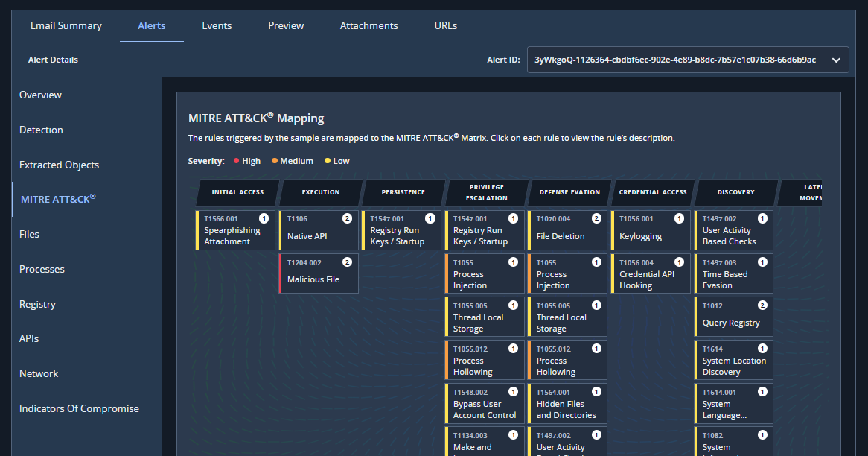Open Overview in the sidebar

pos(40,95)
